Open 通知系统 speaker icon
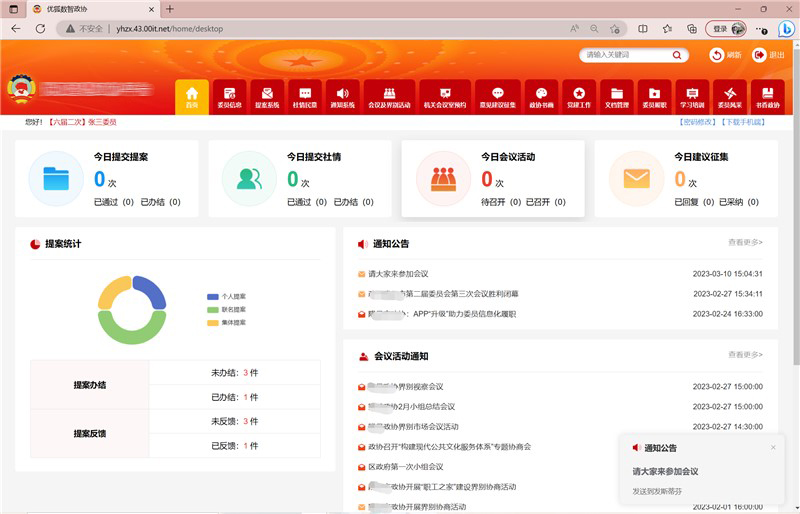The width and height of the screenshot is (800, 514). point(342,95)
